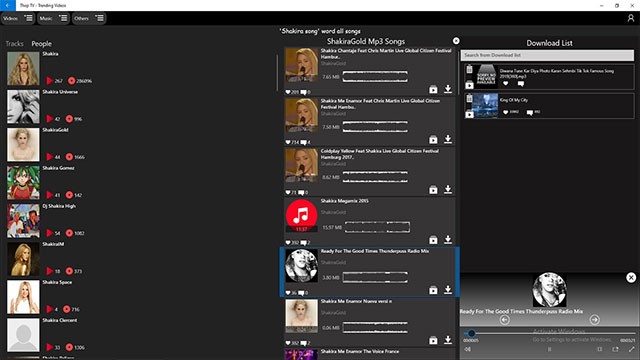The height and width of the screenshot is (360, 640).
Task: Open the Videos menu dropdown
Action: [18, 18]
